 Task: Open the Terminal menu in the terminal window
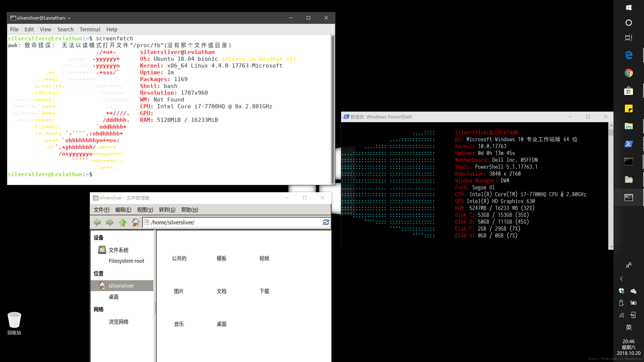[x=90, y=29]
